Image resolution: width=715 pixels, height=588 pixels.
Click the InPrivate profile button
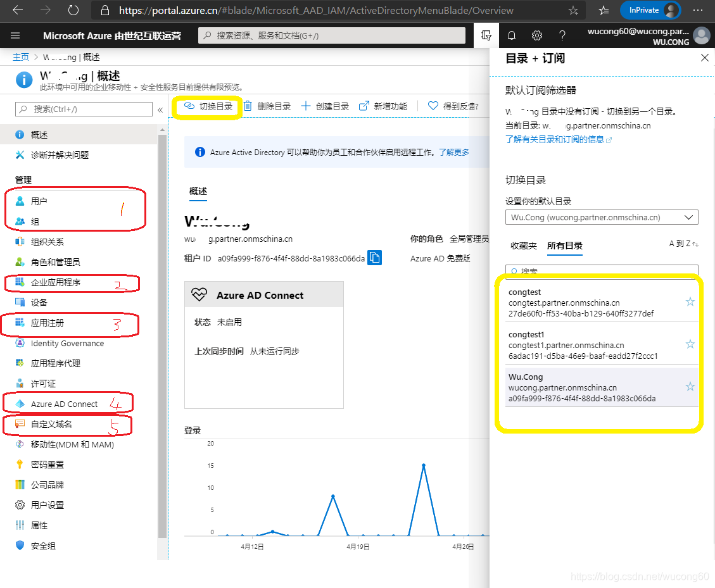click(650, 10)
